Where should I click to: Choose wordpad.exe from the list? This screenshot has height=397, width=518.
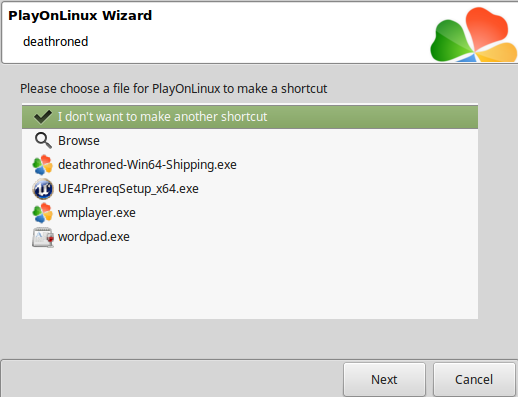(x=250, y=237)
